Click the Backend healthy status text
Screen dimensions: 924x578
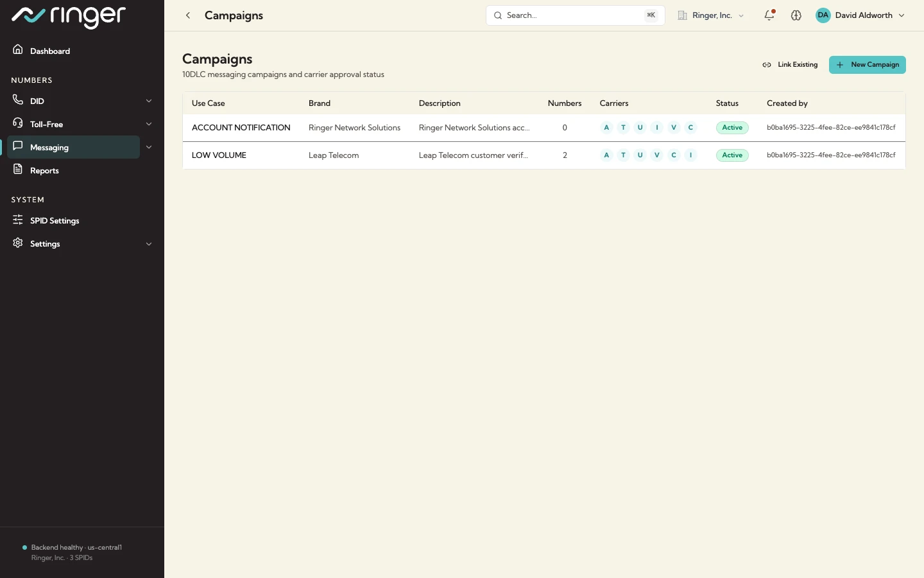pyautogui.click(x=76, y=548)
